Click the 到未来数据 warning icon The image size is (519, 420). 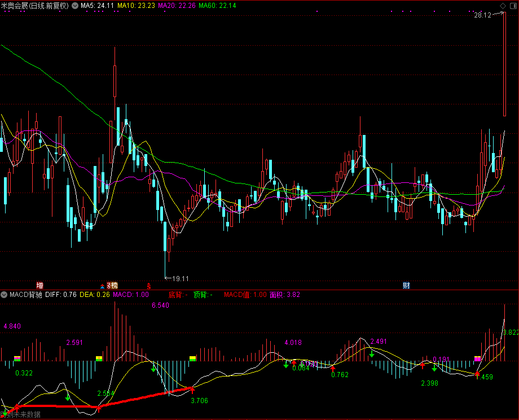[x=4, y=414]
